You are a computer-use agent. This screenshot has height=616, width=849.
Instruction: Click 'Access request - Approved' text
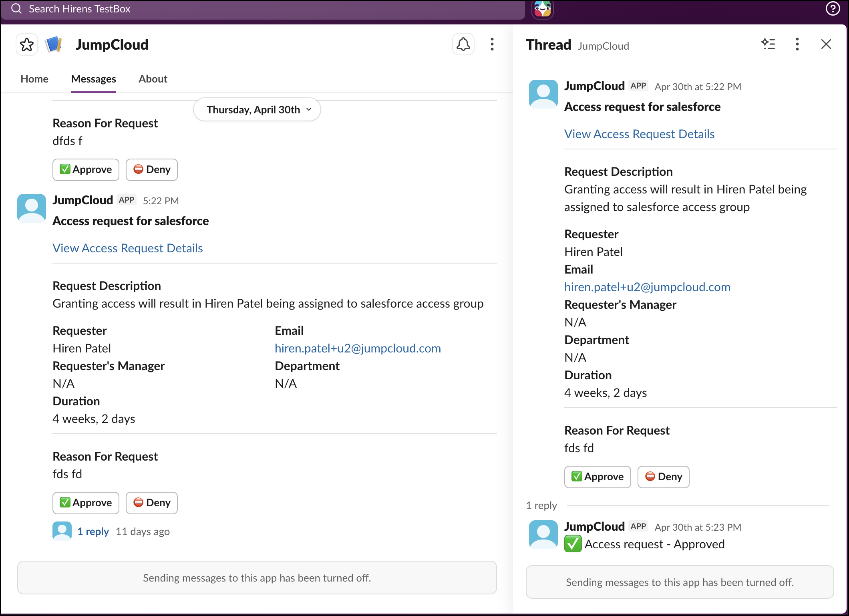click(654, 544)
